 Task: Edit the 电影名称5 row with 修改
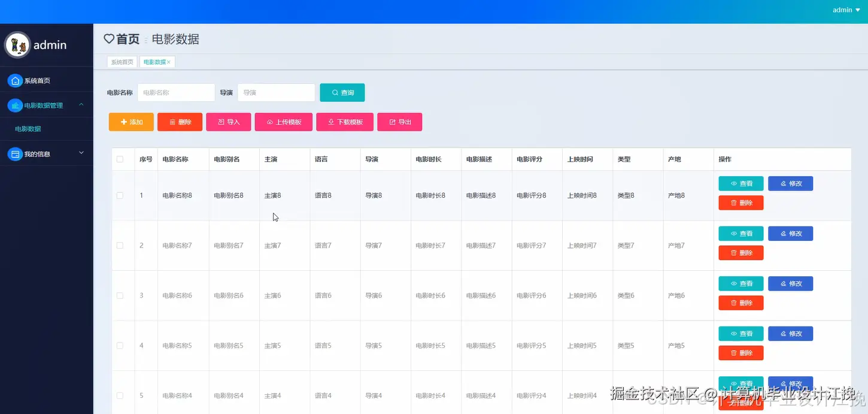(790, 334)
